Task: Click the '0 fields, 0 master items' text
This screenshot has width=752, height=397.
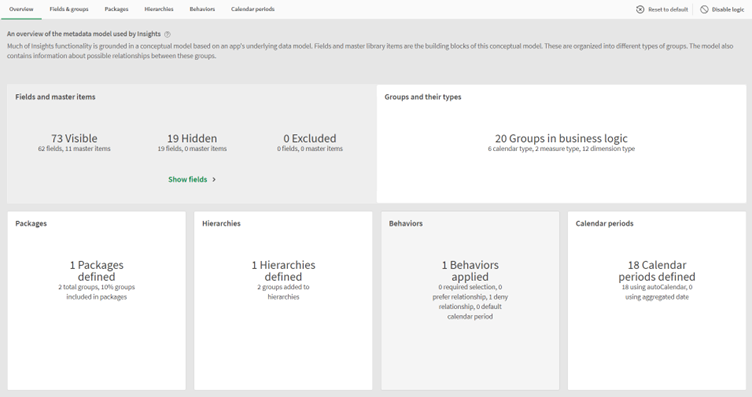Action: 310,149
